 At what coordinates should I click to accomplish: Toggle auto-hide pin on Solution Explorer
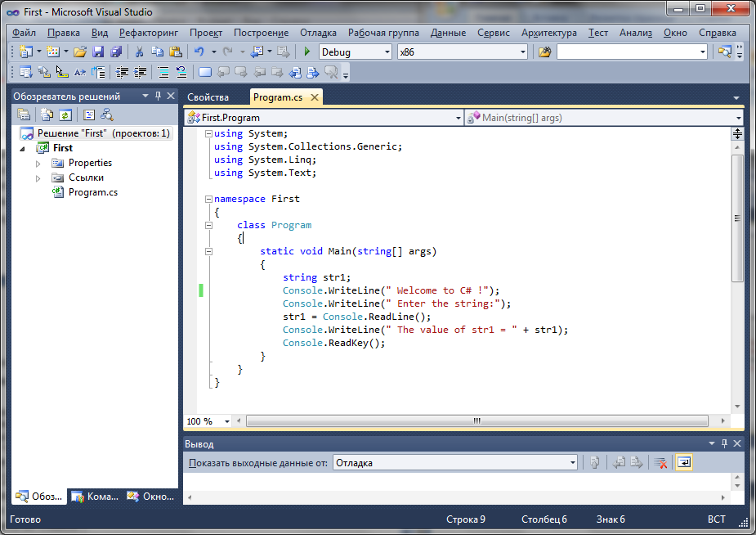pyautogui.click(x=158, y=96)
